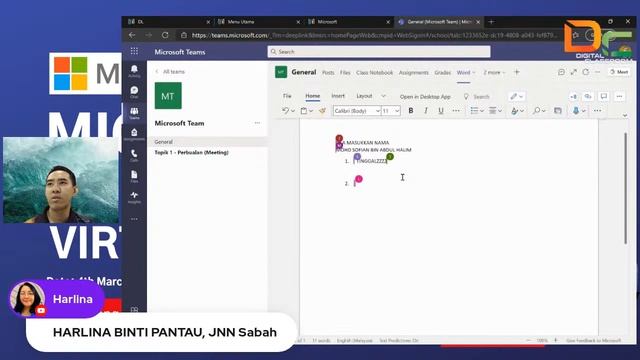The height and width of the screenshot is (360, 640).
Task: Switch to the Files channel tab
Action: point(345,72)
